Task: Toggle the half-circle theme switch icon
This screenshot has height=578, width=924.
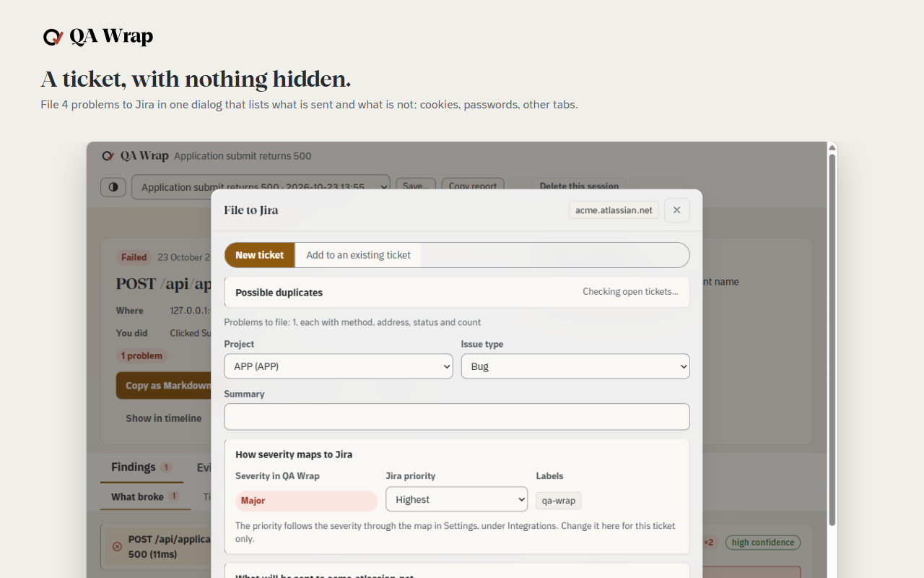Action: [113, 187]
